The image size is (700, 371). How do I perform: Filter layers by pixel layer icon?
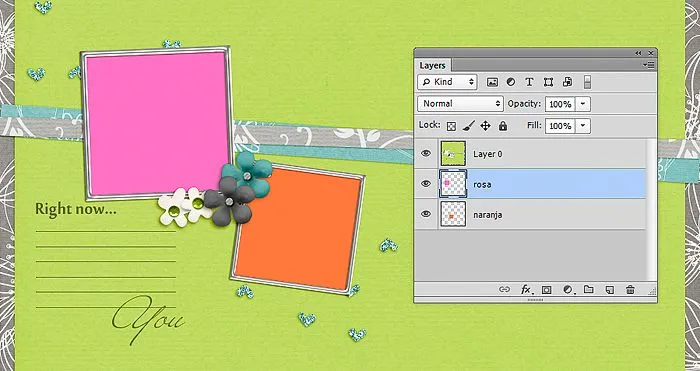tap(492, 82)
